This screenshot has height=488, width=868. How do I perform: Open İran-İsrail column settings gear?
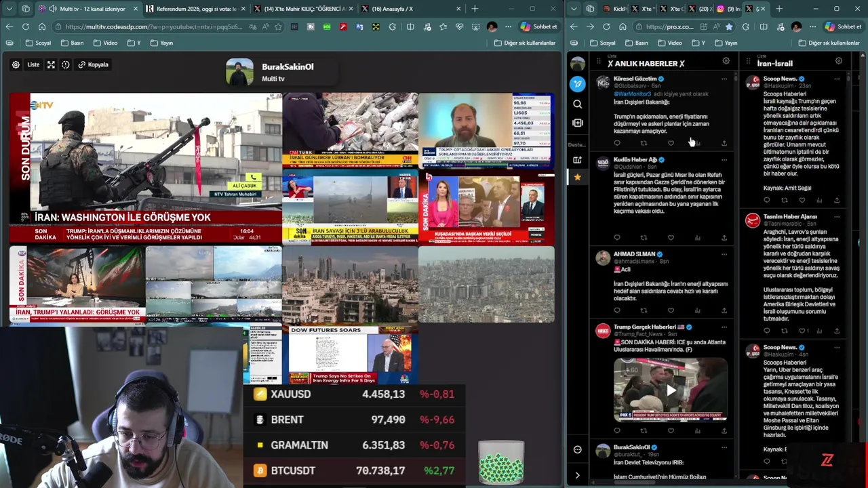(838, 61)
